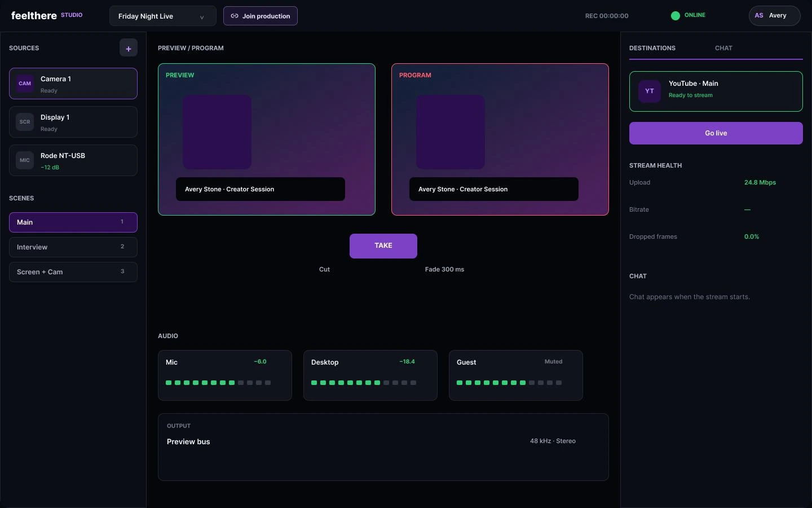Image resolution: width=812 pixels, height=508 pixels.
Task: Click the green ONLINE status dot
Action: coord(676,16)
